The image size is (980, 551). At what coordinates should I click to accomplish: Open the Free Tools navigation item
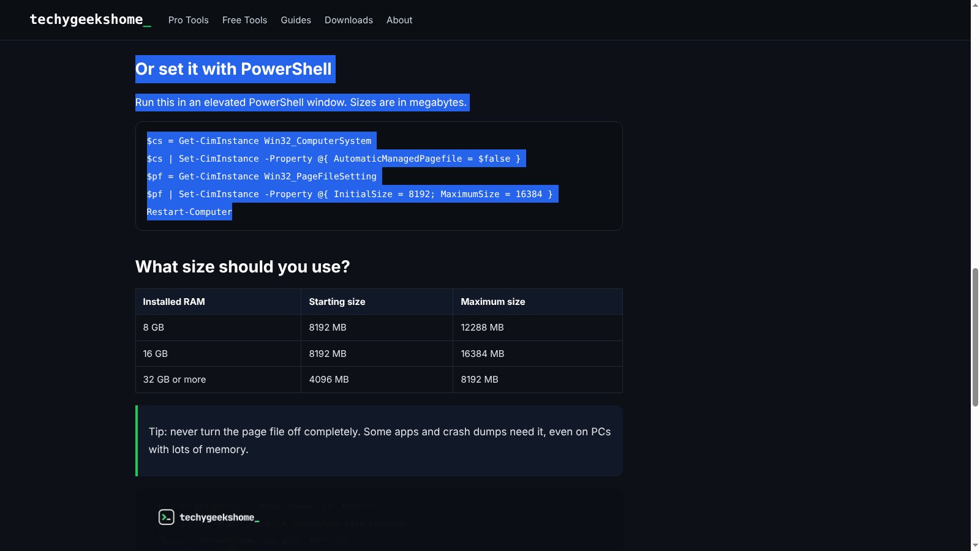tap(245, 20)
